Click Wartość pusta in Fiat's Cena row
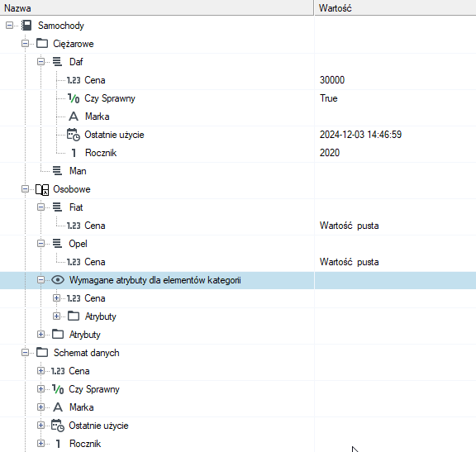Viewport: 476px width, 452px height. pyautogui.click(x=349, y=226)
